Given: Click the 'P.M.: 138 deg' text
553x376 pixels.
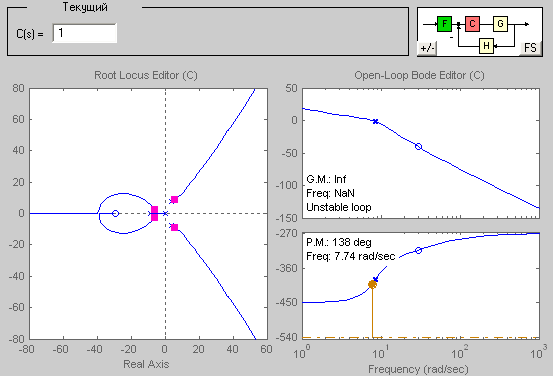Looking at the screenshot, I should [339, 242].
